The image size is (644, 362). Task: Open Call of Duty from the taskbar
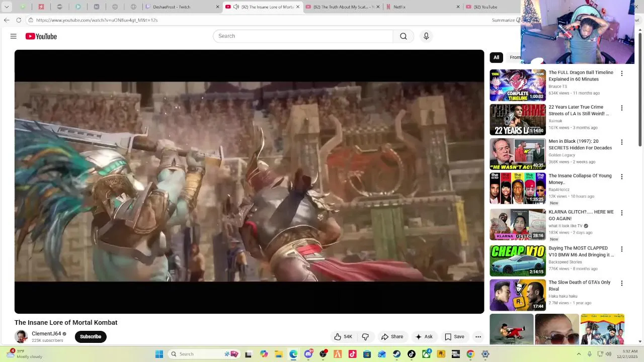coord(456,354)
